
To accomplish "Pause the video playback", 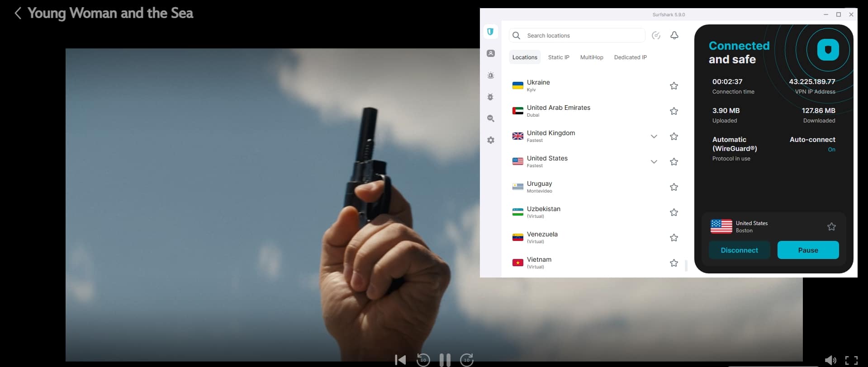I will (x=445, y=360).
